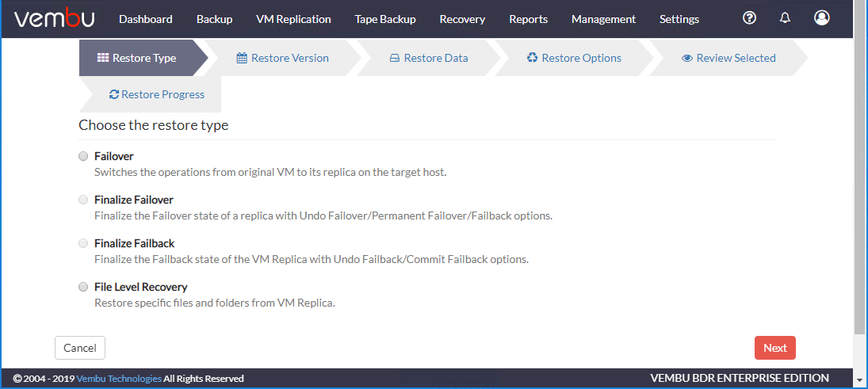Open the help question mark icon

point(749,18)
